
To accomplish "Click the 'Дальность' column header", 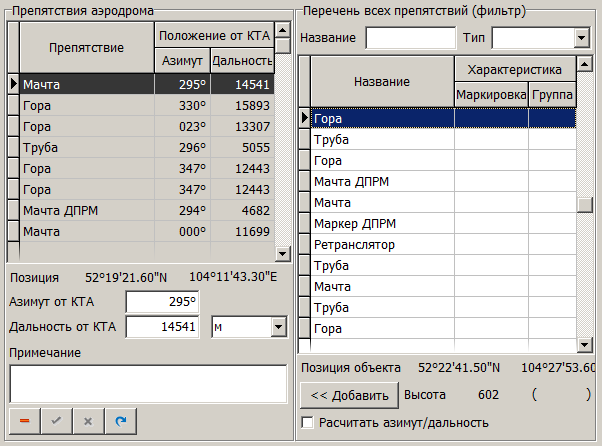I will (x=242, y=62).
